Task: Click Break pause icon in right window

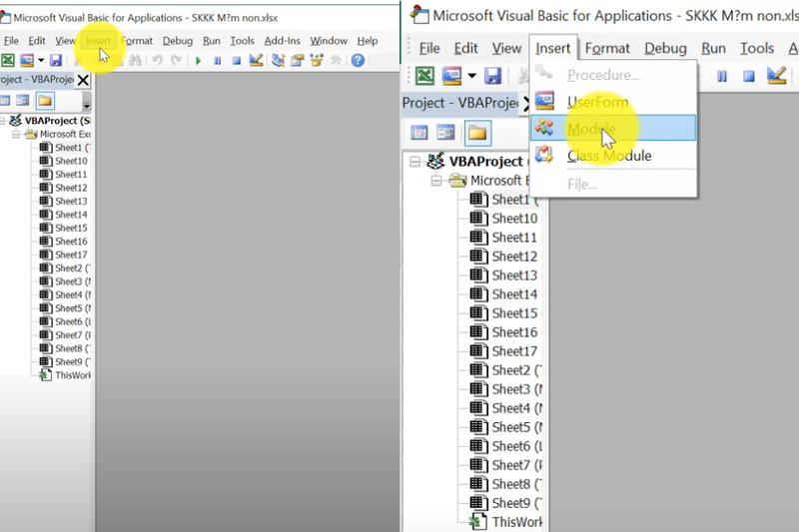Action: pyautogui.click(x=721, y=77)
